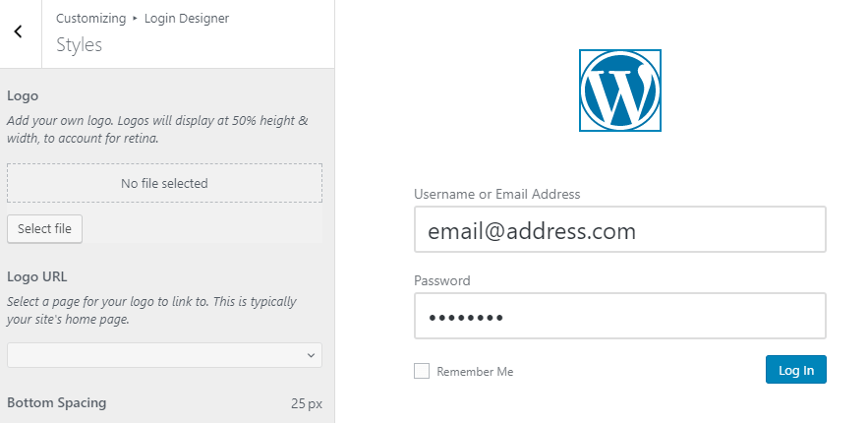Click the Logo URL section label
Viewport: 868px width, 423px height.
37,276
